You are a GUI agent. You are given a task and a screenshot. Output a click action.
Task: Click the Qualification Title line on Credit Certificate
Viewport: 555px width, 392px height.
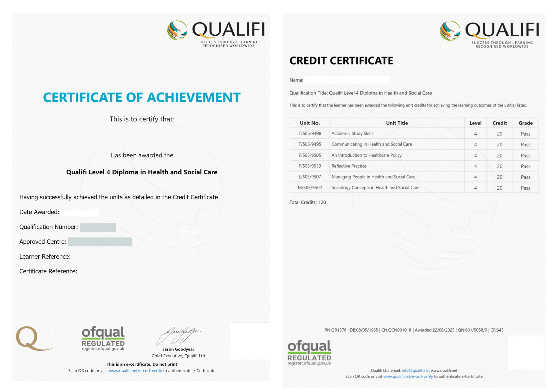[360, 93]
